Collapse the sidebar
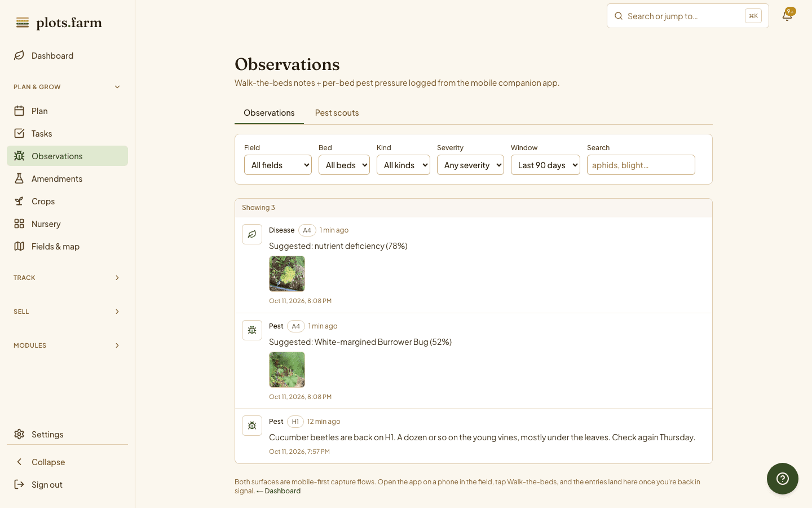The height and width of the screenshot is (508, 812). (x=67, y=462)
